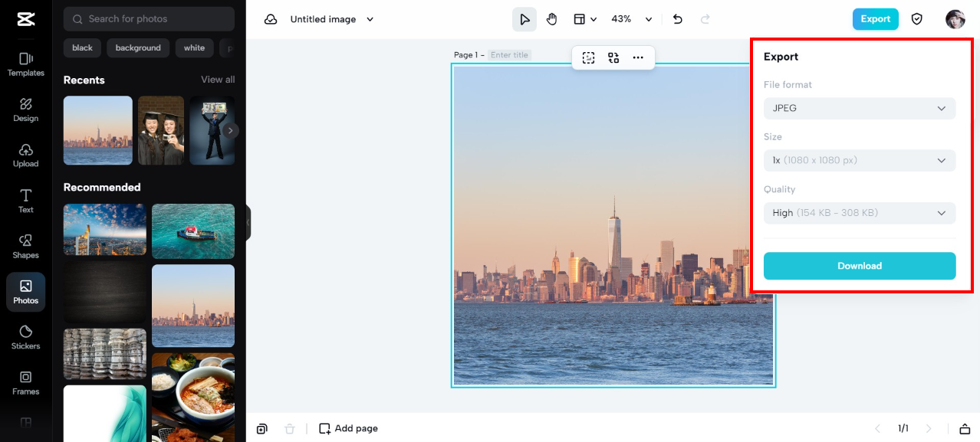
Task: Open the File format JPEG dropdown
Action: point(860,108)
